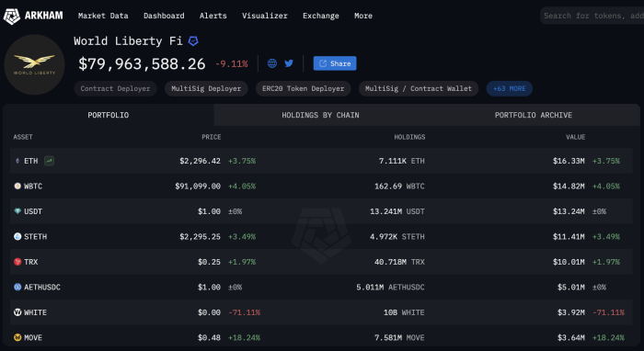This screenshot has height=351, width=644.
Task: Click the WHITE asset name
Action: (x=35, y=312)
